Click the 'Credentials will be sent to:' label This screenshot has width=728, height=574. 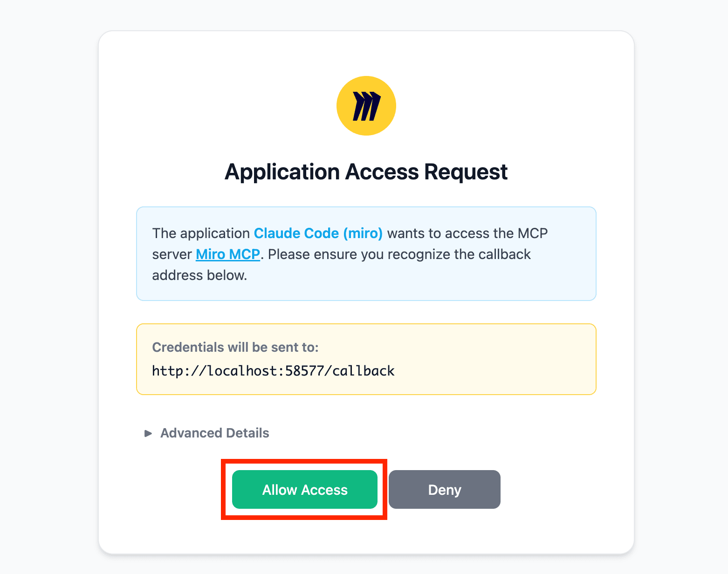(235, 347)
